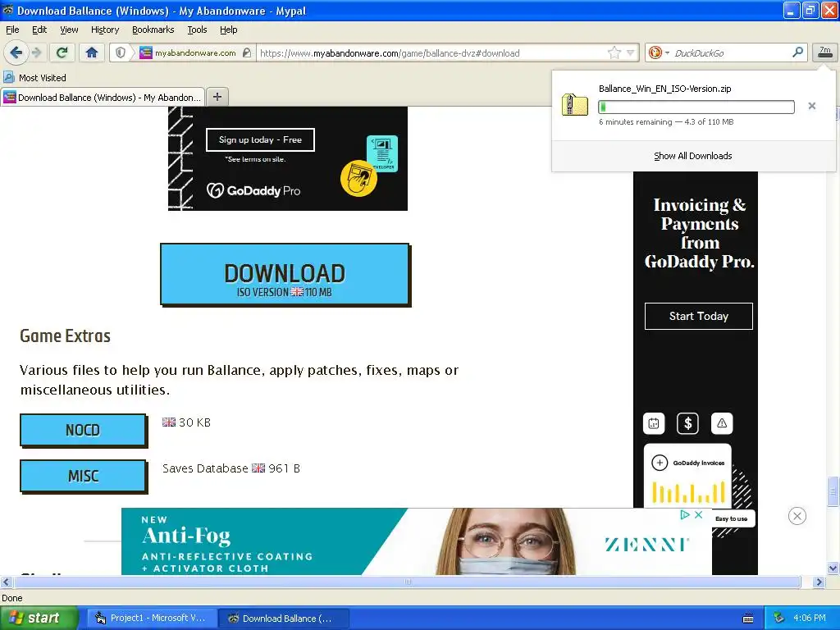The height and width of the screenshot is (630, 840).
Task: Click the horizontal scrollbar left arrow
Action: (x=6, y=582)
